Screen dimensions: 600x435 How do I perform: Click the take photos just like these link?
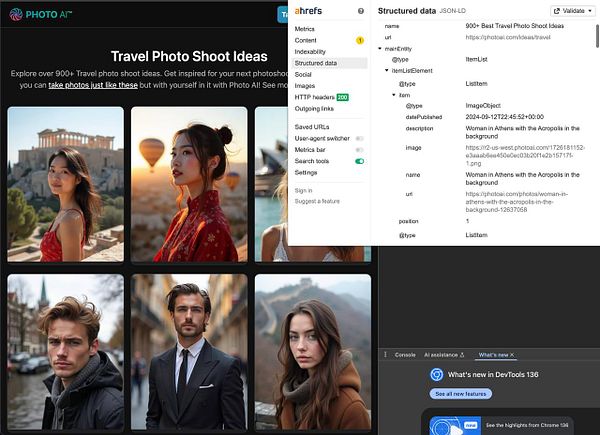point(93,85)
